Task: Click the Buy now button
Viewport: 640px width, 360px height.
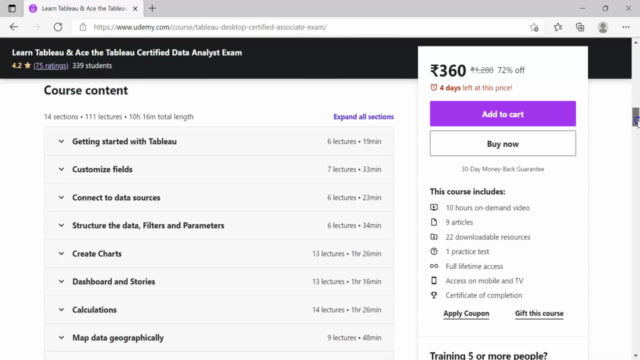Action: coord(502,144)
